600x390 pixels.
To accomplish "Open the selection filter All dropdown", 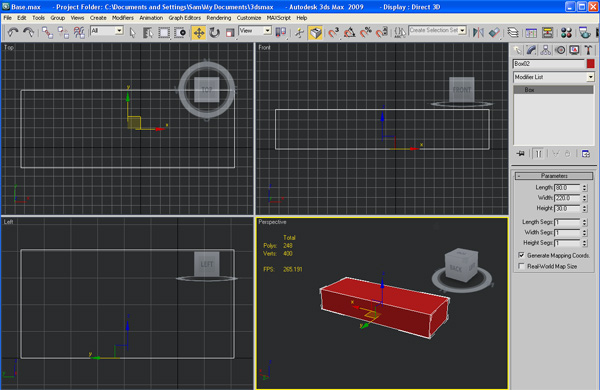I will 107,31.
